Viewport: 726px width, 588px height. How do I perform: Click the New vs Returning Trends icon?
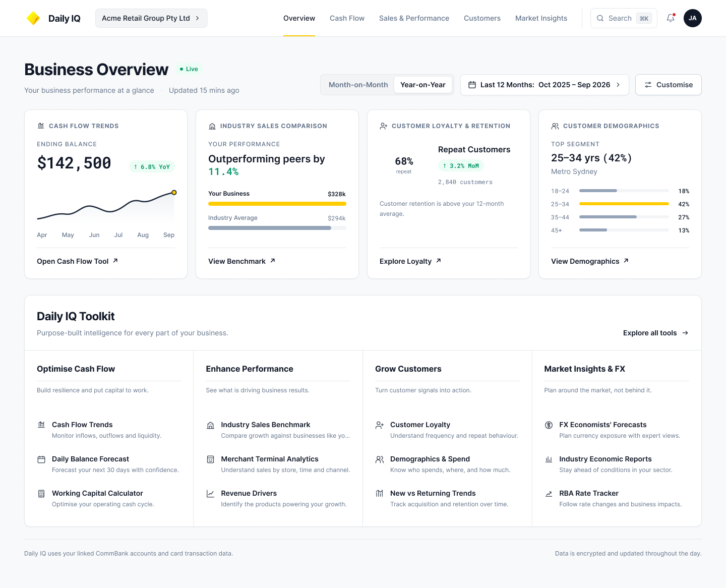[x=380, y=494]
